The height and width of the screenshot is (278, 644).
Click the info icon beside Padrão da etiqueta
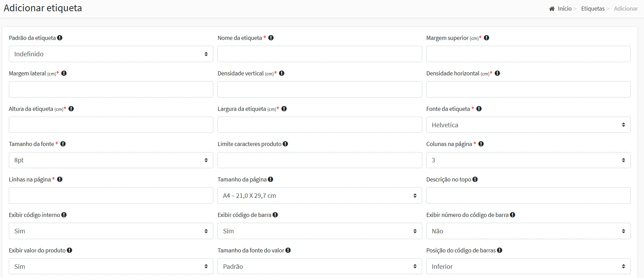pos(60,38)
